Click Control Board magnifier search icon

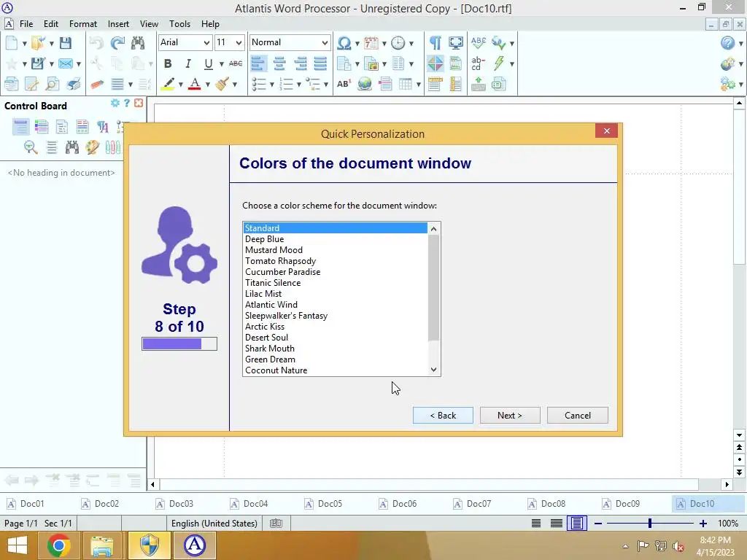(x=31, y=147)
